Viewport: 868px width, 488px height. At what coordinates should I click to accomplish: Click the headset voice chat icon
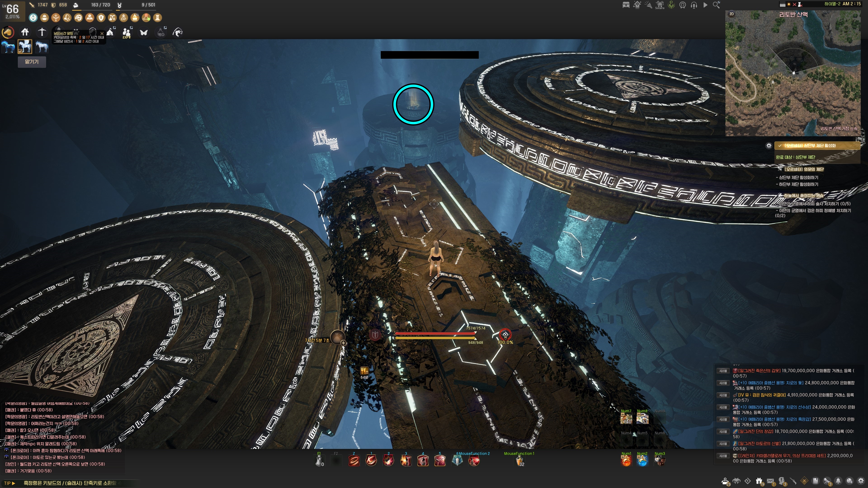tap(694, 5)
